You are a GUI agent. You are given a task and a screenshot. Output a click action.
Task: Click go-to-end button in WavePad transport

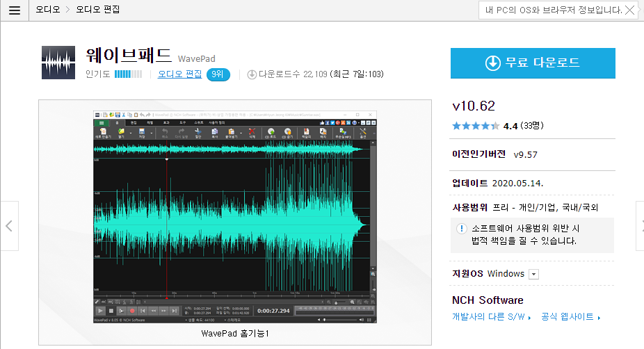174,311
